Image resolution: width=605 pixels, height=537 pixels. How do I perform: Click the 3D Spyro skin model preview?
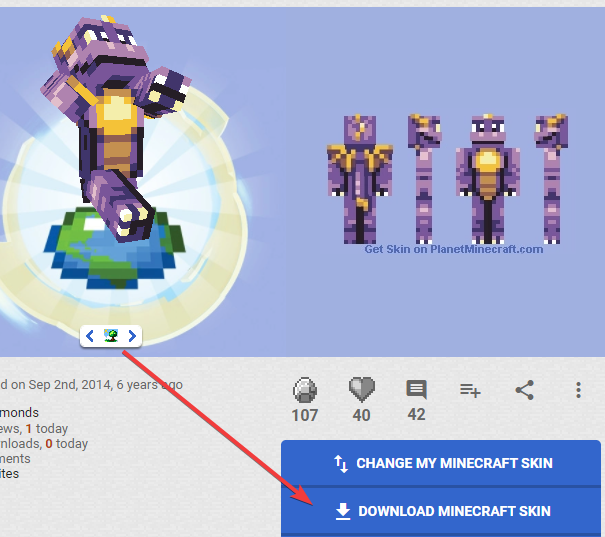pyautogui.click(x=116, y=129)
